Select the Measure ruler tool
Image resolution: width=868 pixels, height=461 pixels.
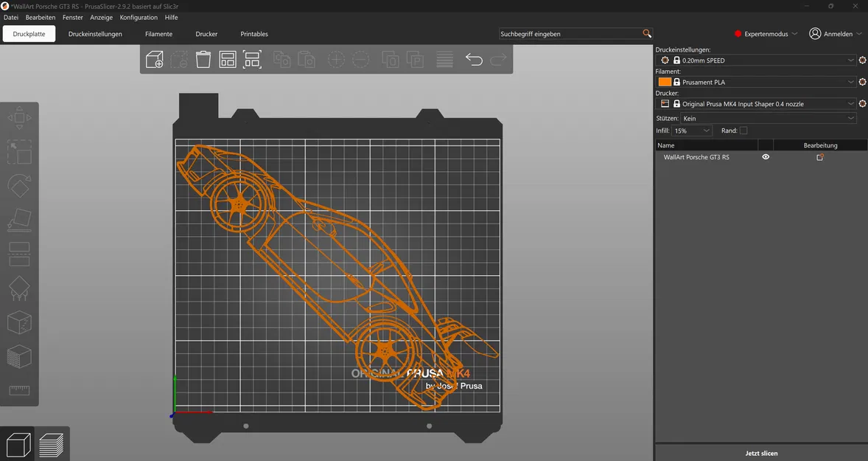(x=19, y=391)
